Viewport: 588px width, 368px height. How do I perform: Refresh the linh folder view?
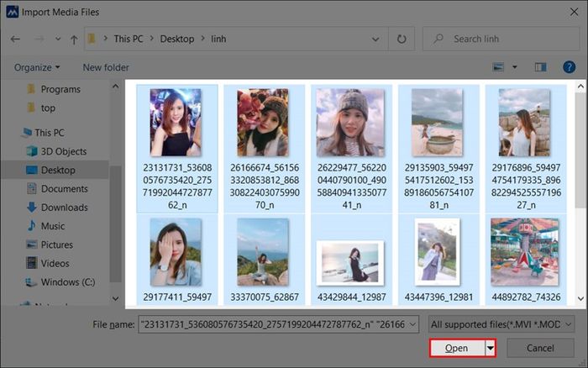(402, 39)
